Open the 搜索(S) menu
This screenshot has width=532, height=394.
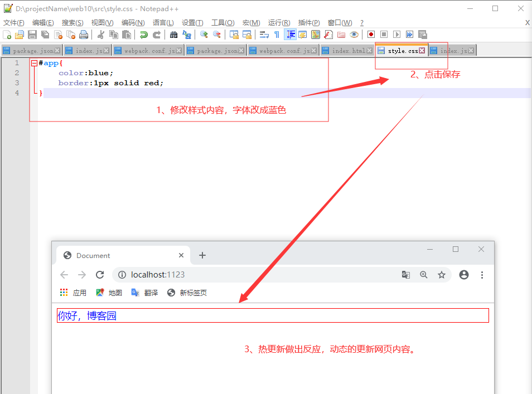(x=72, y=23)
